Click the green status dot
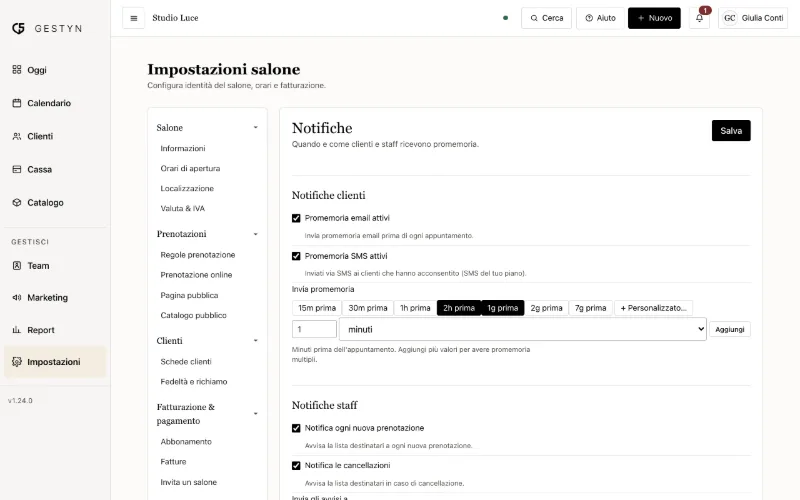The height and width of the screenshot is (500, 800). point(505,18)
